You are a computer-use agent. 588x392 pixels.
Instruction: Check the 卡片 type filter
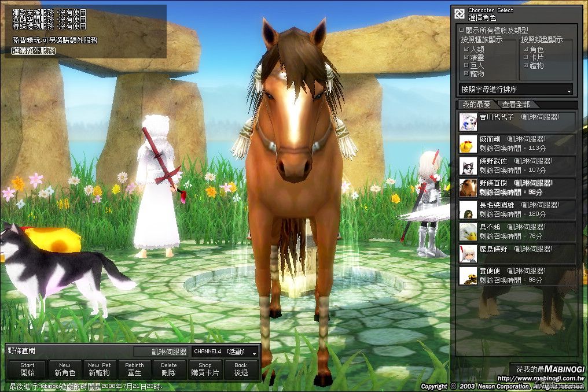pyautogui.click(x=525, y=57)
